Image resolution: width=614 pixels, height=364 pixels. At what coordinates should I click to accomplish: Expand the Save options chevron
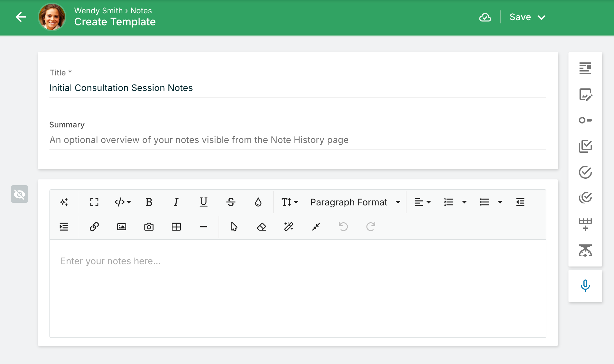[541, 18]
